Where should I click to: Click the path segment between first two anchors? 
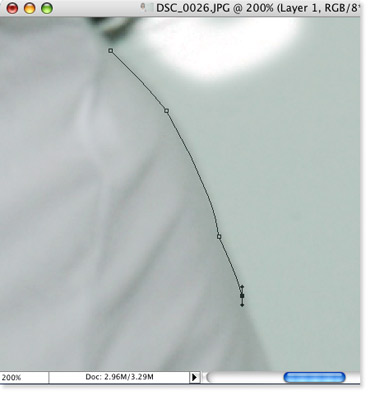[140, 80]
